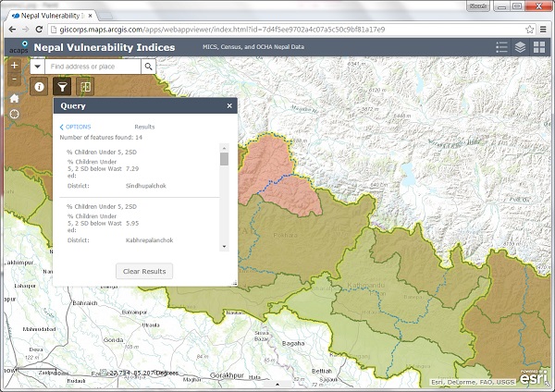Screen dimensions: 555x392
Task: Open the info widget
Action: coord(40,86)
